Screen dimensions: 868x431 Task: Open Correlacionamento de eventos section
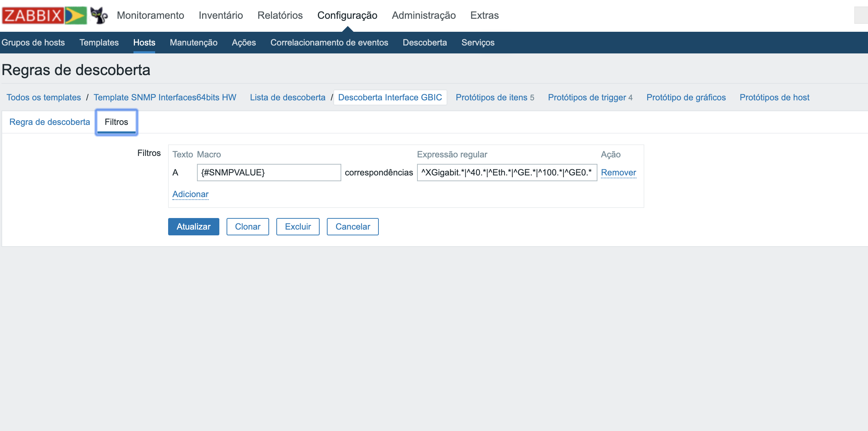pos(329,43)
